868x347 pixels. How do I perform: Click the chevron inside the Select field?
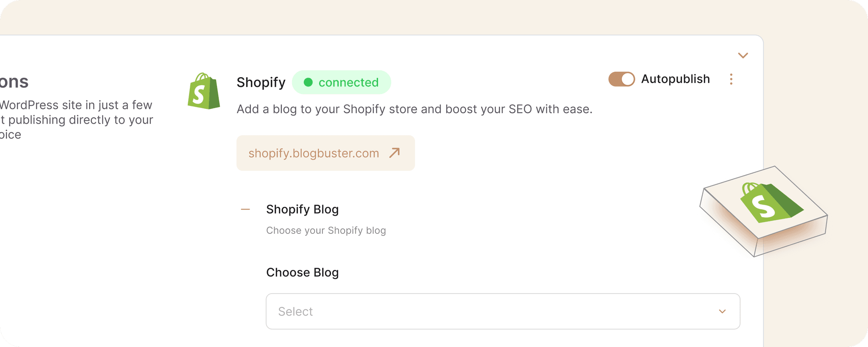(x=722, y=311)
